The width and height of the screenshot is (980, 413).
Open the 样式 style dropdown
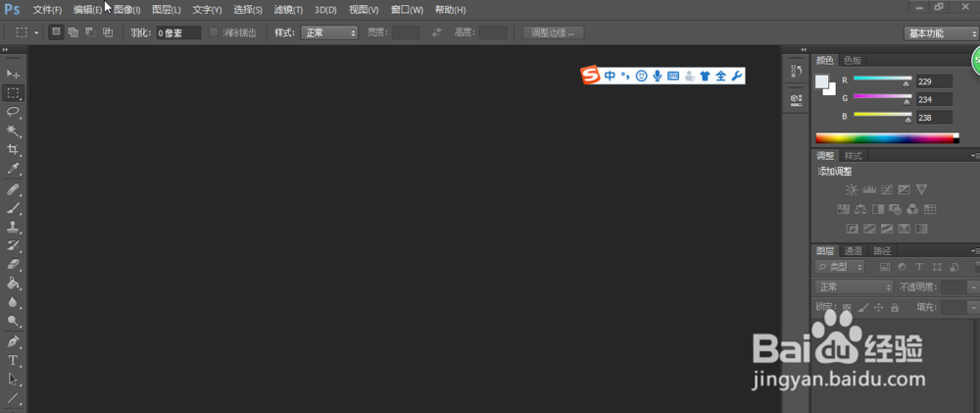(x=328, y=32)
